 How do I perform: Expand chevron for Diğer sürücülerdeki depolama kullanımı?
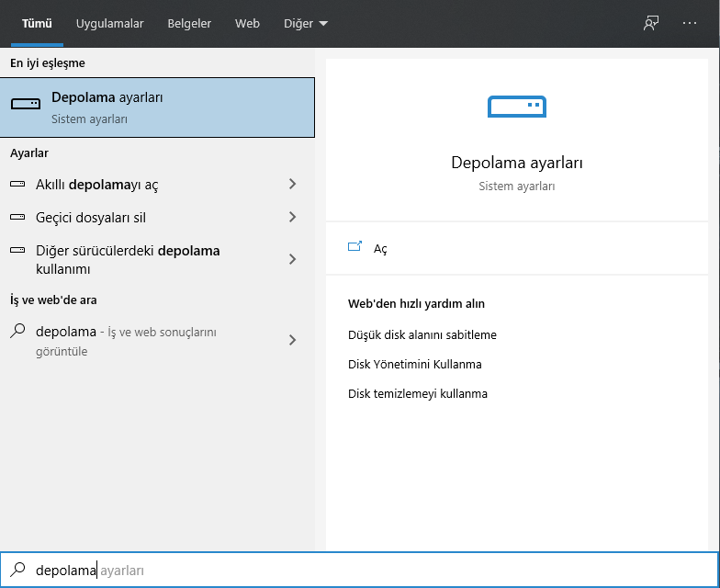(292, 259)
